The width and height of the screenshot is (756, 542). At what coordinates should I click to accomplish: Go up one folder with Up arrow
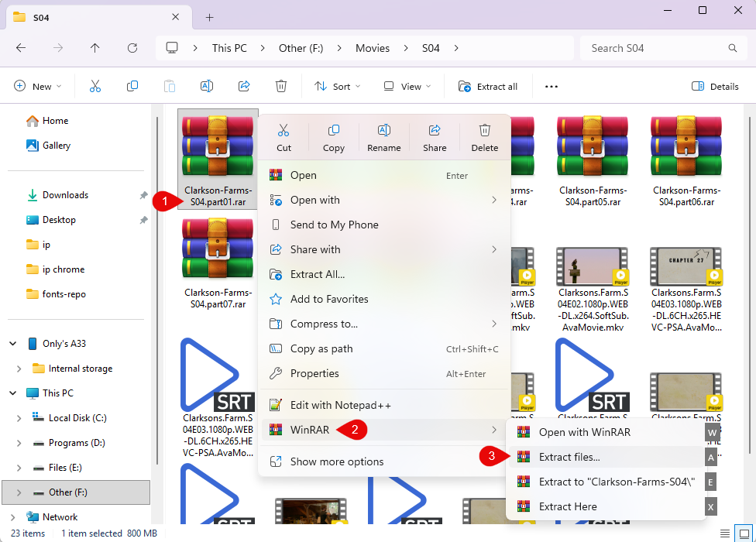pyautogui.click(x=94, y=48)
